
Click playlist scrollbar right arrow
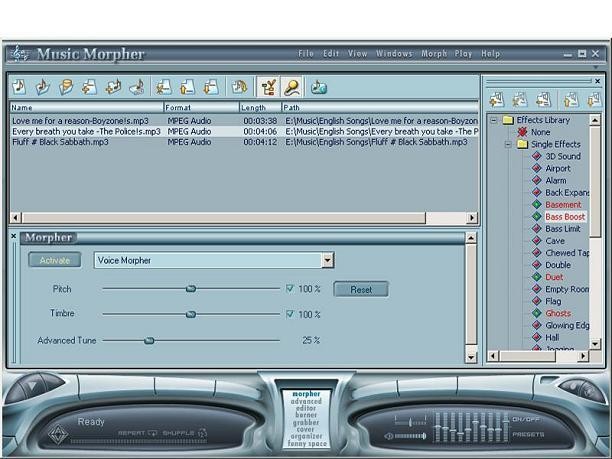472,218
